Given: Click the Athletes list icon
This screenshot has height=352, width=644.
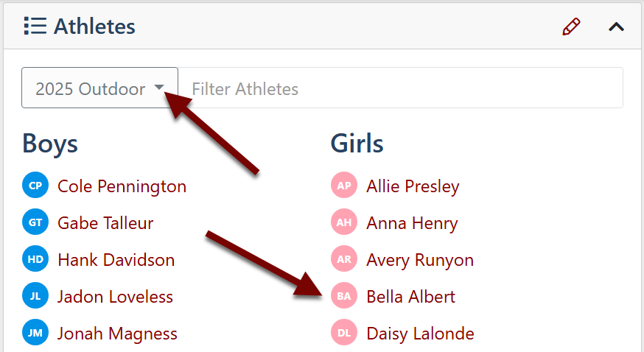Looking at the screenshot, I should [35, 26].
